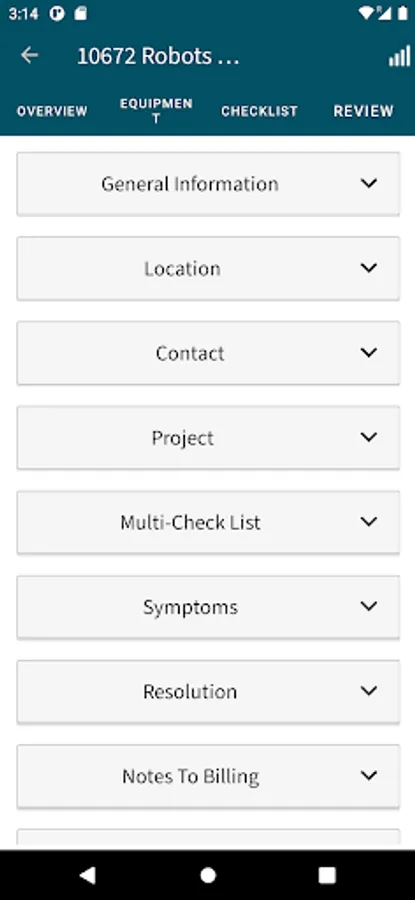Viewport: 415px width, 900px height.
Task: Expand the Symptoms section chevron
Action: [x=369, y=606]
